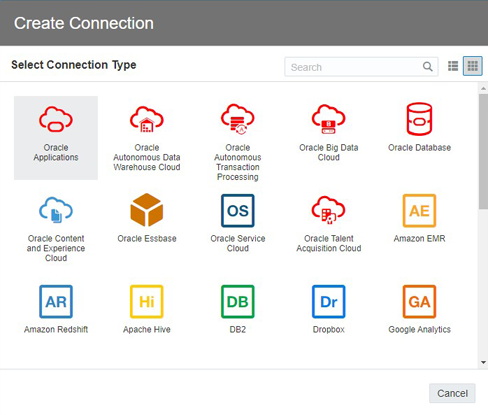The image size is (488, 415).
Task: Choose Oracle Autonomous Data Warehouse Cloud
Action: pyautogui.click(x=147, y=138)
